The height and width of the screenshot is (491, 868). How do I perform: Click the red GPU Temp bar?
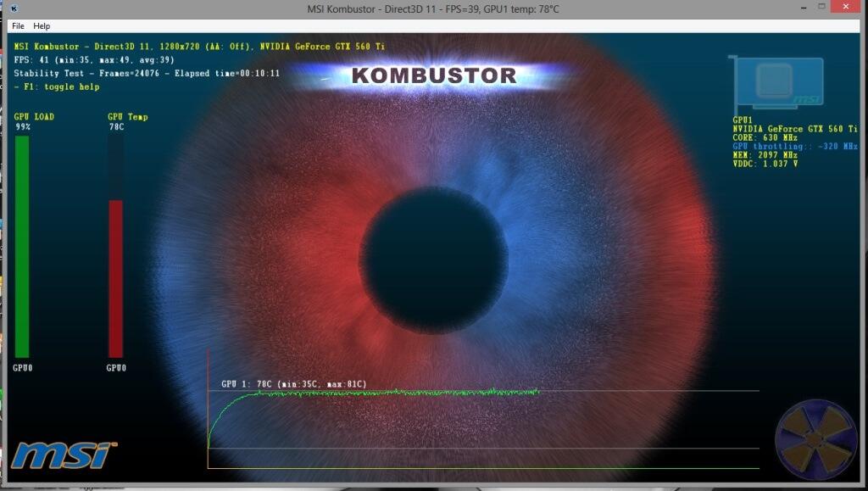tap(115, 279)
